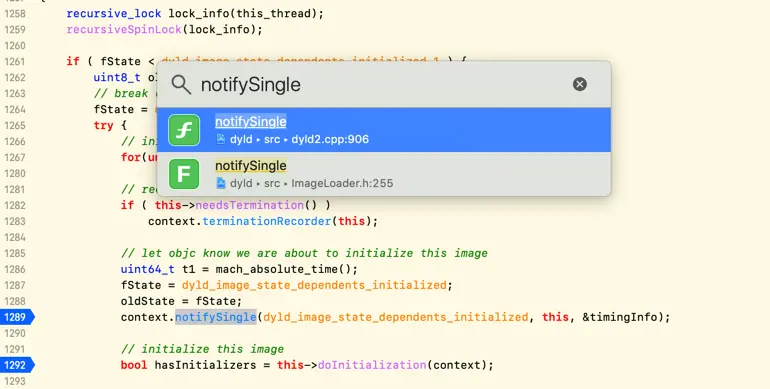Viewport: 770px width, 389px height.
Task: Click the file icon beside ImageLoader.h:255 path
Action: [x=221, y=183]
